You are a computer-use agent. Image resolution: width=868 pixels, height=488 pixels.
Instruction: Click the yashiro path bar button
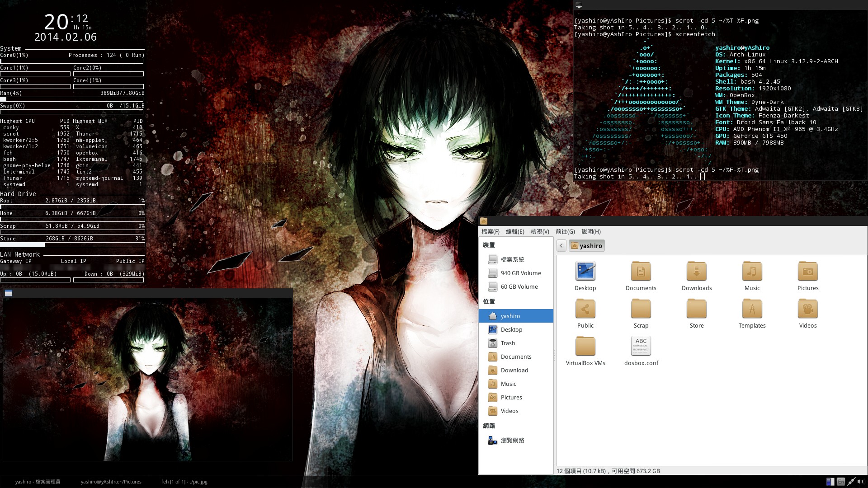pos(586,245)
